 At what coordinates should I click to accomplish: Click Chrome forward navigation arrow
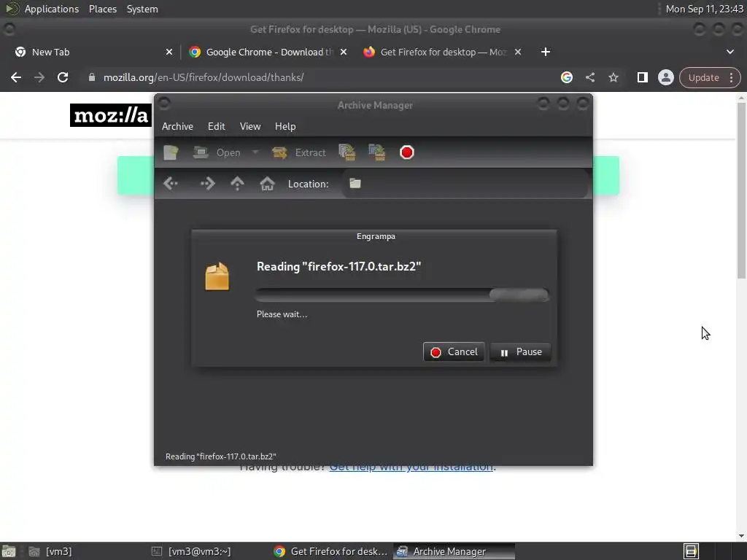click(39, 77)
